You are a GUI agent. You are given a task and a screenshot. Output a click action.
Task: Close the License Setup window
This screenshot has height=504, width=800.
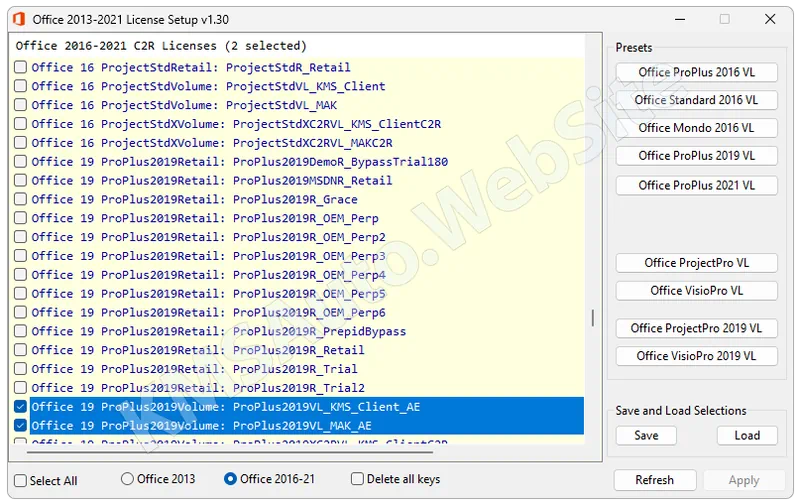pos(770,19)
